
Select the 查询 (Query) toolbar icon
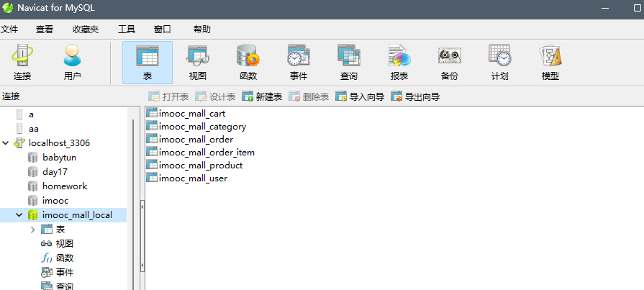pyautogui.click(x=349, y=63)
